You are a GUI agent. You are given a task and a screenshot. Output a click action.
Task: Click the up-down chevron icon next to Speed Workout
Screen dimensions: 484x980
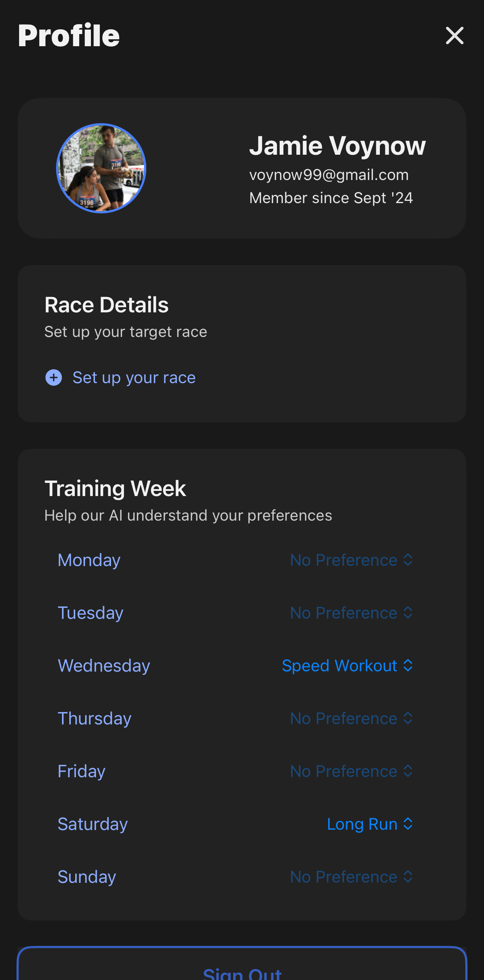pyautogui.click(x=408, y=666)
